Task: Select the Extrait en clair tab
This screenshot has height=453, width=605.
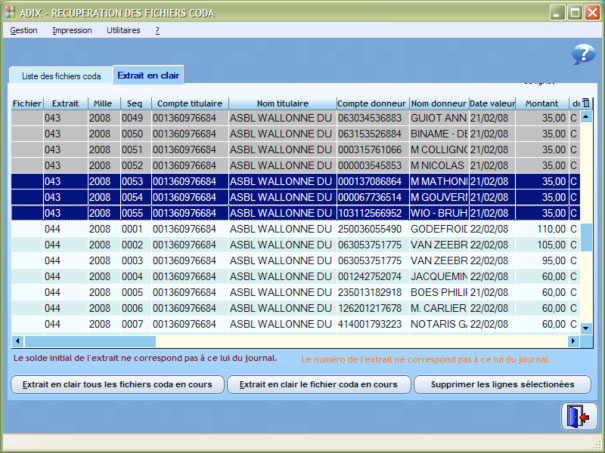Action: point(147,75)
